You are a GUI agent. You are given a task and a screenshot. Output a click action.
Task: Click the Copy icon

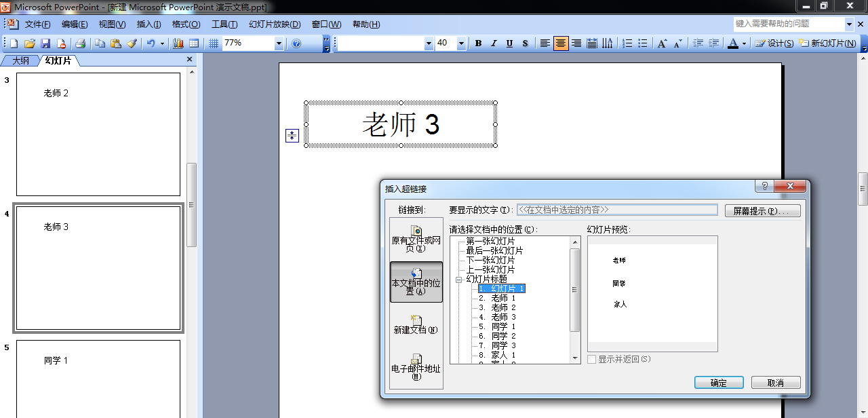(100, 43)
